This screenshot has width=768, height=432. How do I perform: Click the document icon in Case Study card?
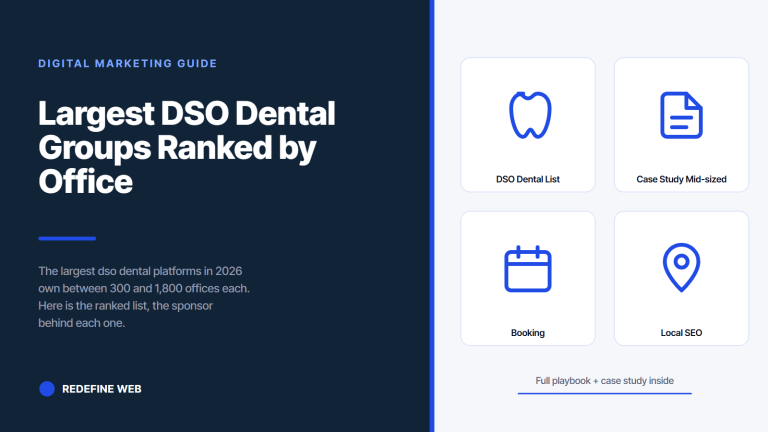[x=681, y=115]
